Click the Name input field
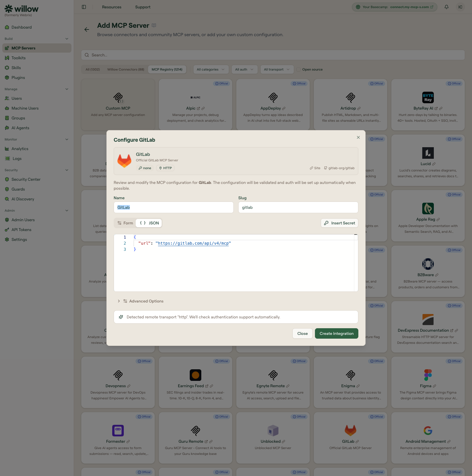Viewport: 472px width, 476px height. click(x=174, y=207)
